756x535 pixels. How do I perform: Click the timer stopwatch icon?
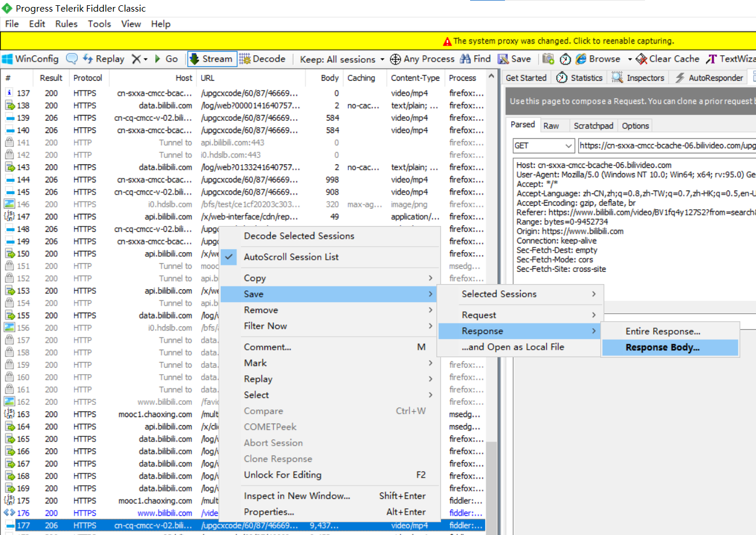tap(565, 59)
